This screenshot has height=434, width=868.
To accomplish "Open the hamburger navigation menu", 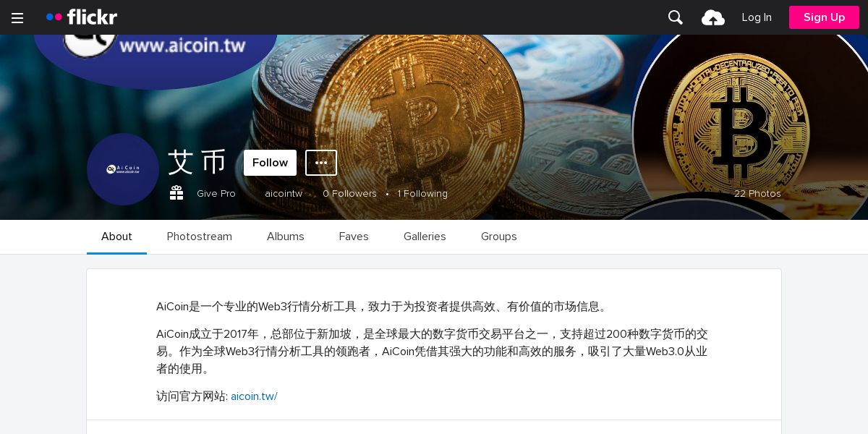I will point(17,17).
